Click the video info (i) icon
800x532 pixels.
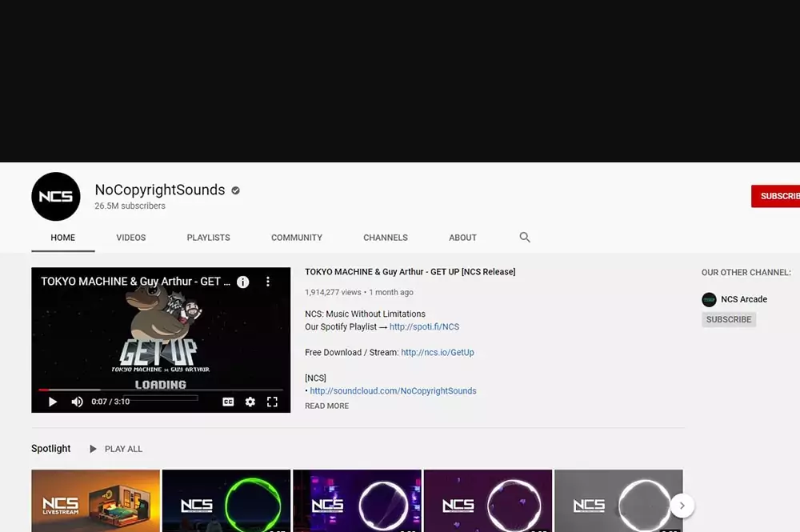click(243, 282)
